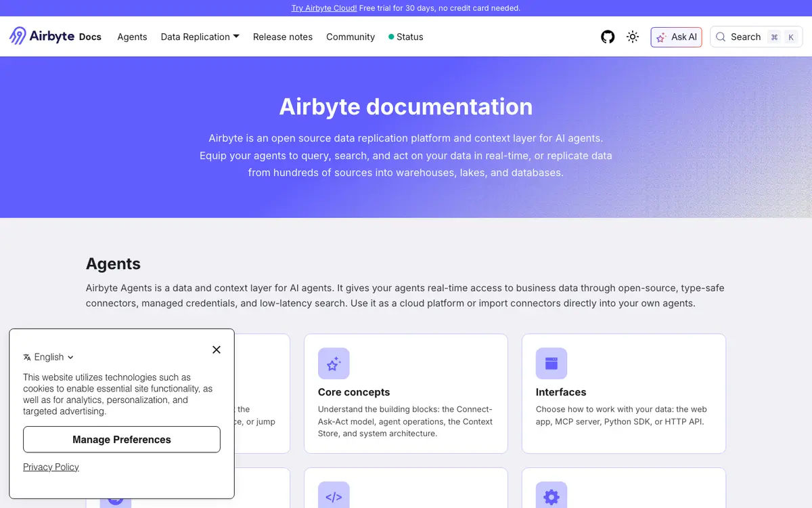Click the magnifier icon in Search
Viewport: 812px width, 508px height.
(721, 37)
